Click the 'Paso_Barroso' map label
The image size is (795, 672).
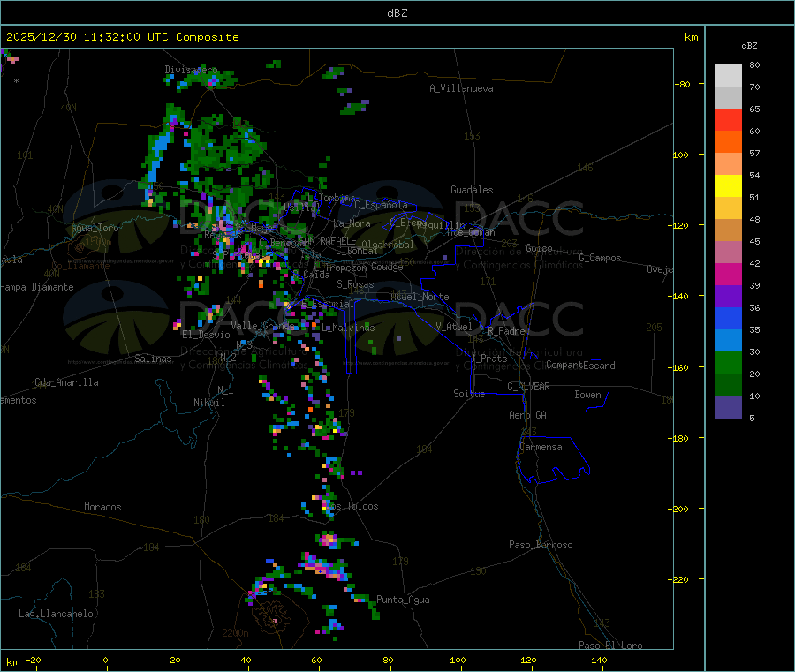pos(541,545)
